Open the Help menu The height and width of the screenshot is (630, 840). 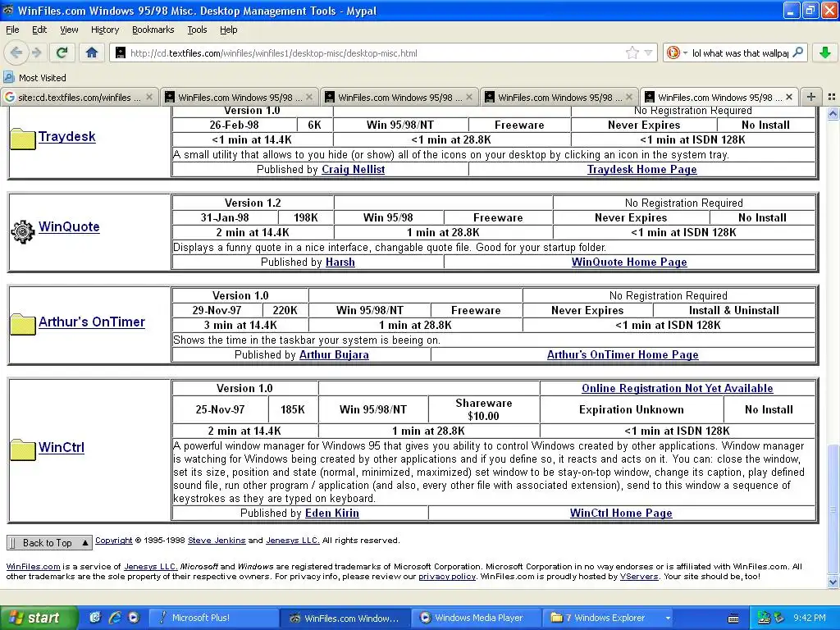tap(228, 30)
